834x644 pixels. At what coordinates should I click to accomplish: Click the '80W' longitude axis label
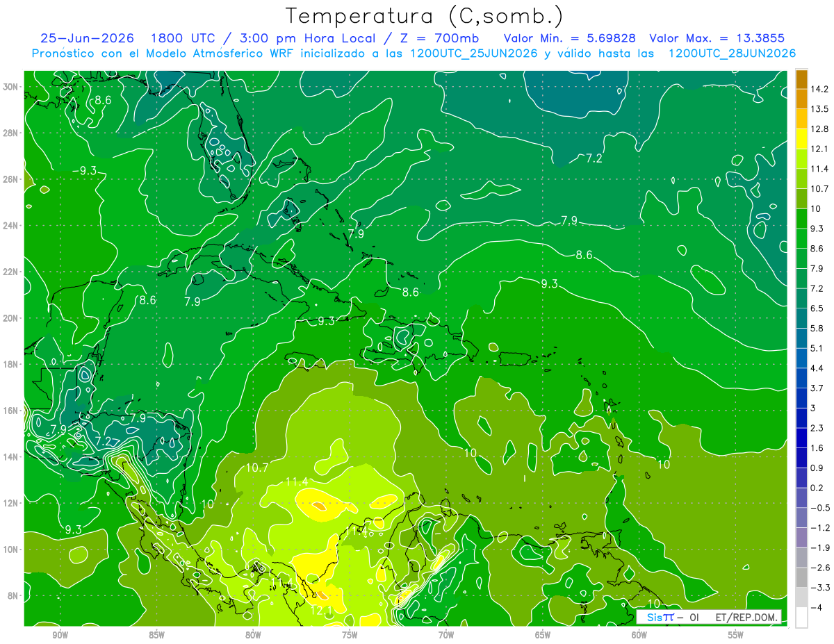coord(253,634)
